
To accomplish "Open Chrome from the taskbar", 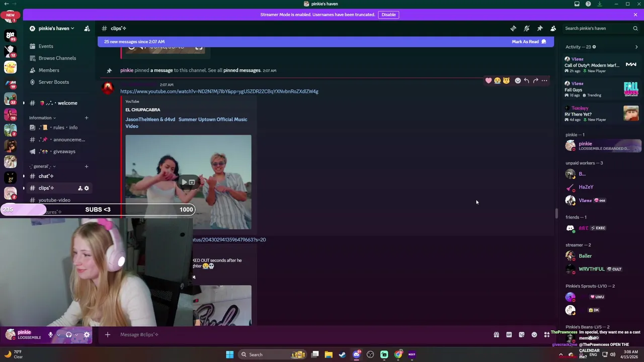I will pos(398,354).
